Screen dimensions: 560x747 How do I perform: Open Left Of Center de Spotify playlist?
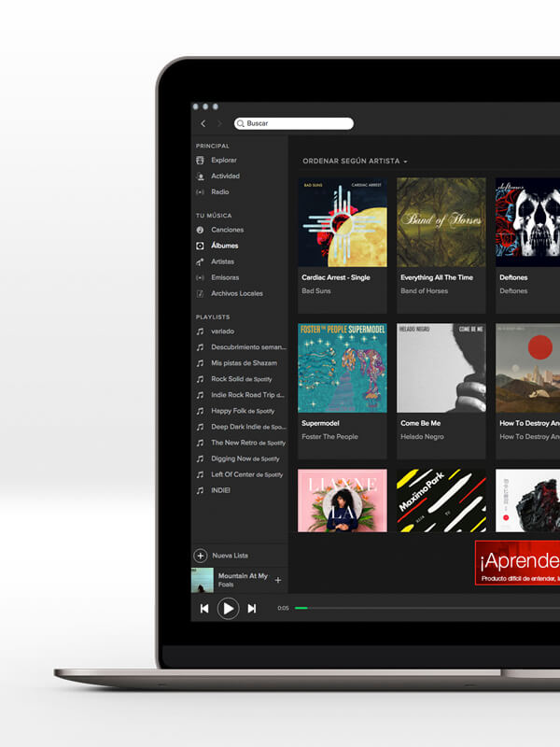coord(246,474)
